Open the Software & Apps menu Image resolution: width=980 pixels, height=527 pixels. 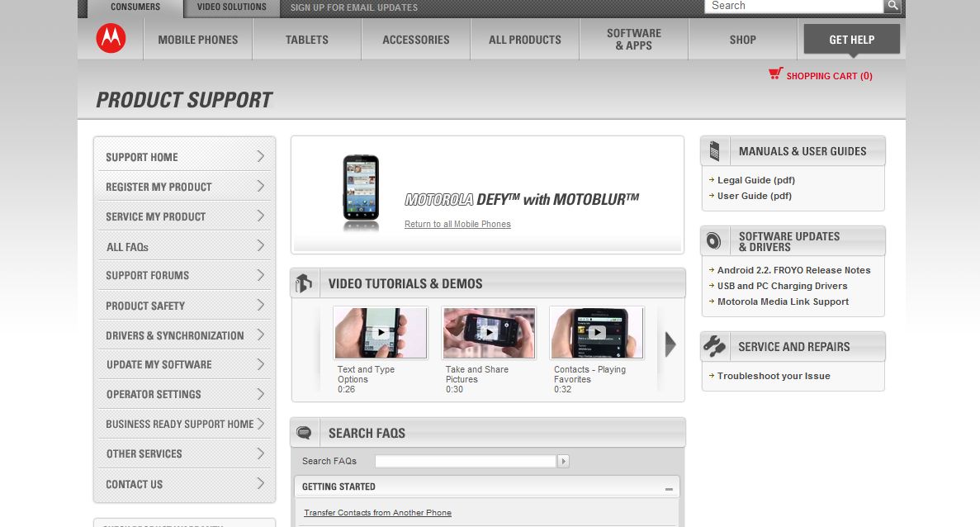click(634, 40)
